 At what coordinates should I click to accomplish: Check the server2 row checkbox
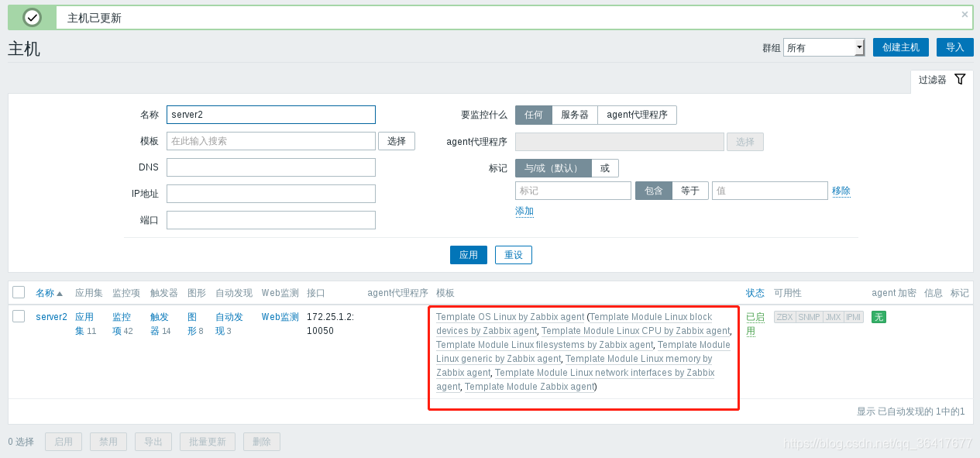coord(19,316)
